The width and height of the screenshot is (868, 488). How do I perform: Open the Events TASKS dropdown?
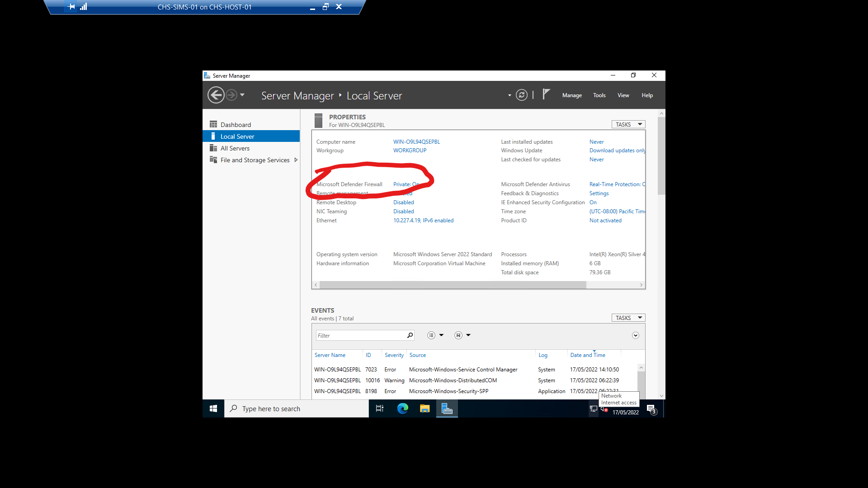tap(628, 318)
